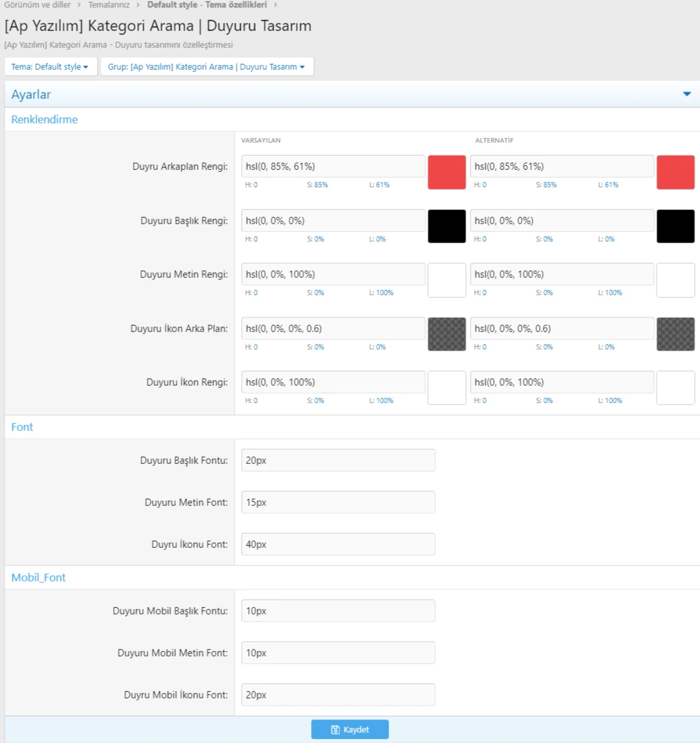Open red swatch for alternative Duyuru Arkaplan Rengi

(x=675, y=172)
